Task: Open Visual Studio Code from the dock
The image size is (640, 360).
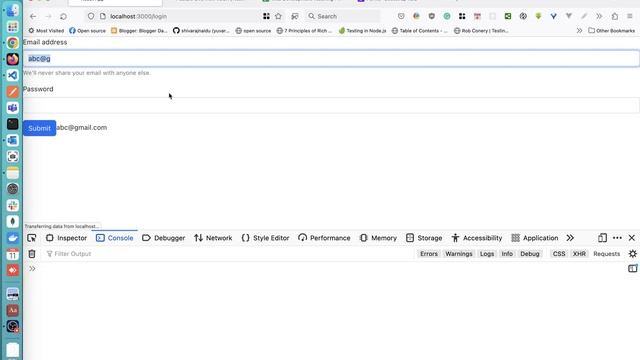Action: [x=13, y=76]
